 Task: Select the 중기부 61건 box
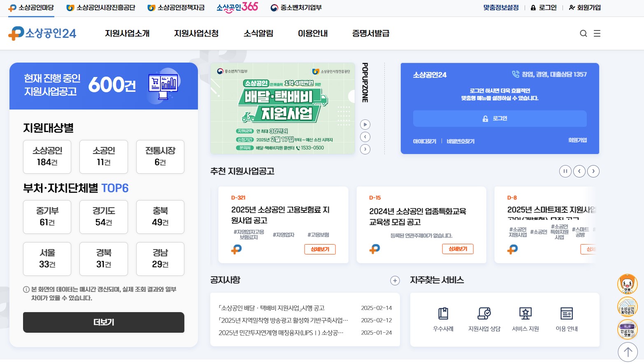(x=47, y=217)
